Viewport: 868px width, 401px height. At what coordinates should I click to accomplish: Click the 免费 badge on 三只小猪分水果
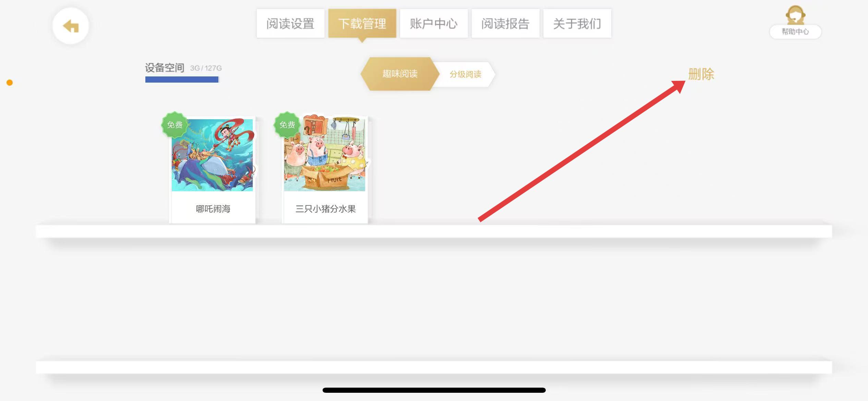287,125
